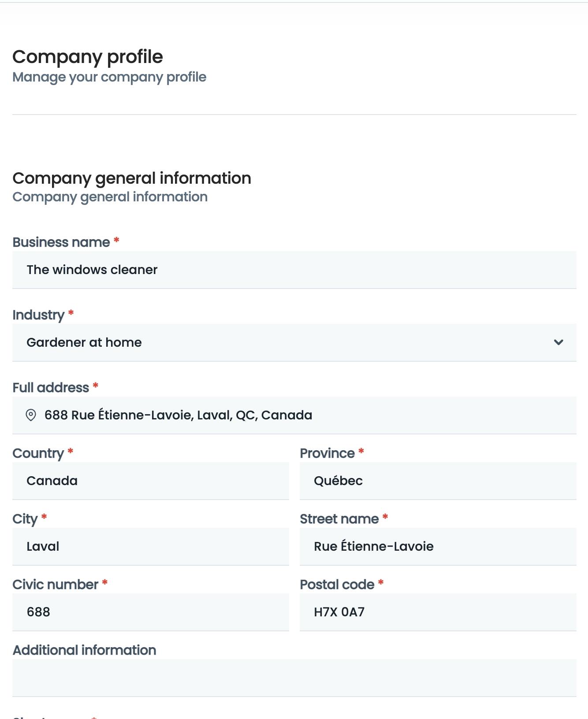
Task: Click the Manage your company profile subtitle
Action: pos(109,77)
